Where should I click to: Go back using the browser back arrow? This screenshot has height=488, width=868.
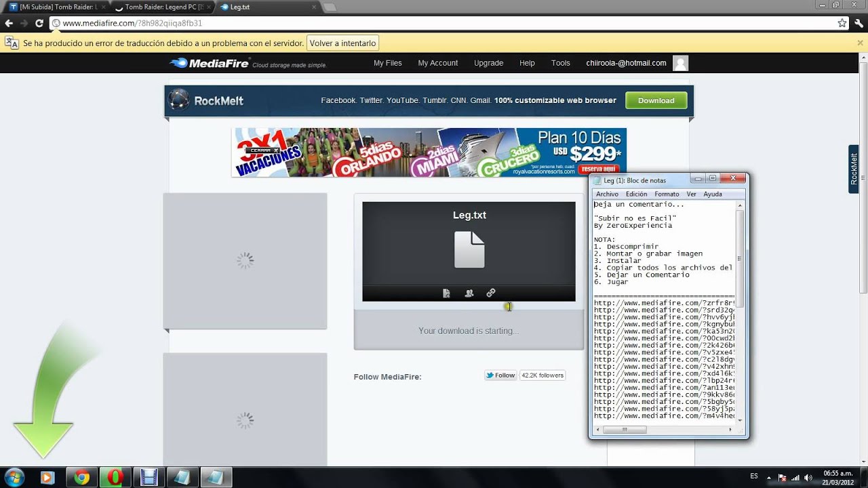click(x=9, y=23)
